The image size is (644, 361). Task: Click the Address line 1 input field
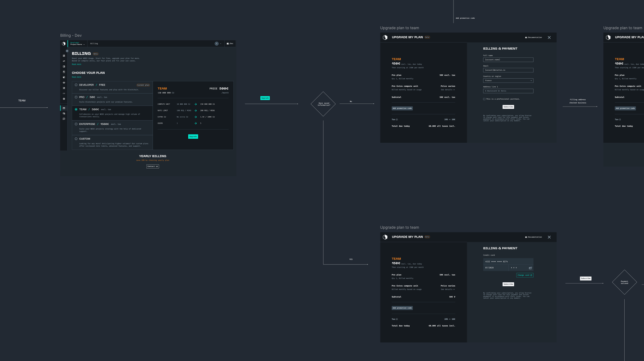[x=508, y=91]
